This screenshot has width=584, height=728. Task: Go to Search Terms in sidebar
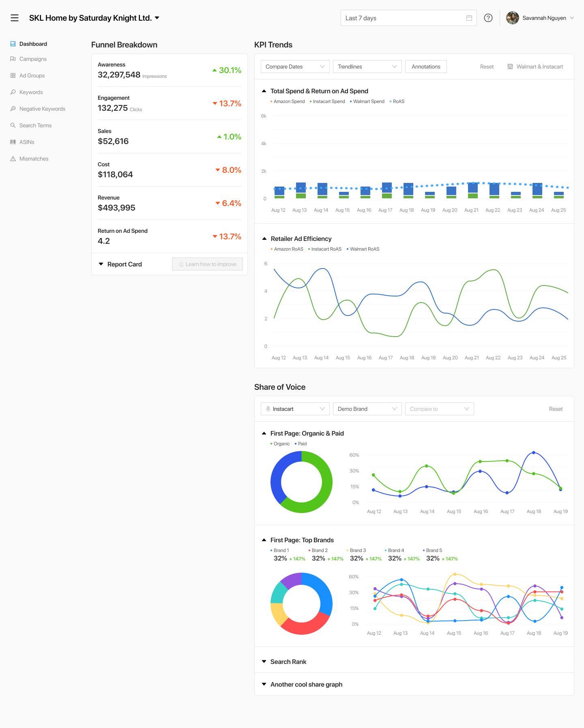(35, 125)
